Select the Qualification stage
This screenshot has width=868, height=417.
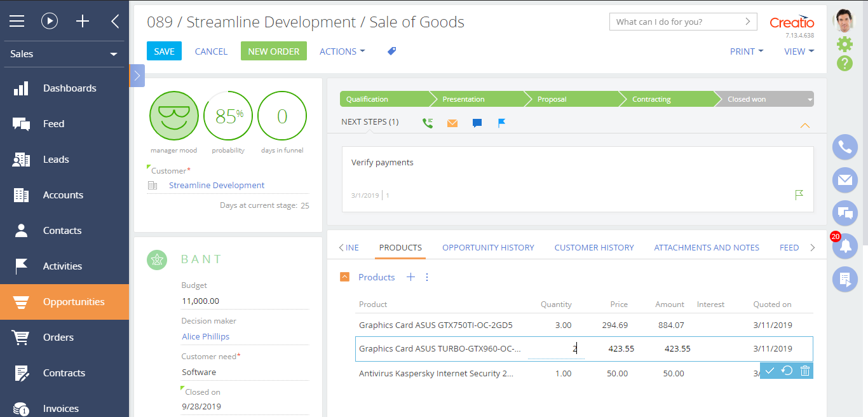point(385,99)
